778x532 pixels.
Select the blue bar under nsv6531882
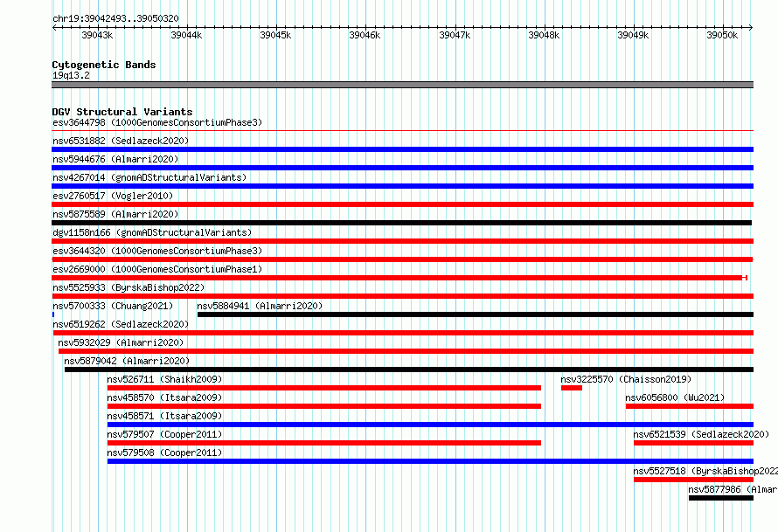pyautogui.click(x=402, y=149)
